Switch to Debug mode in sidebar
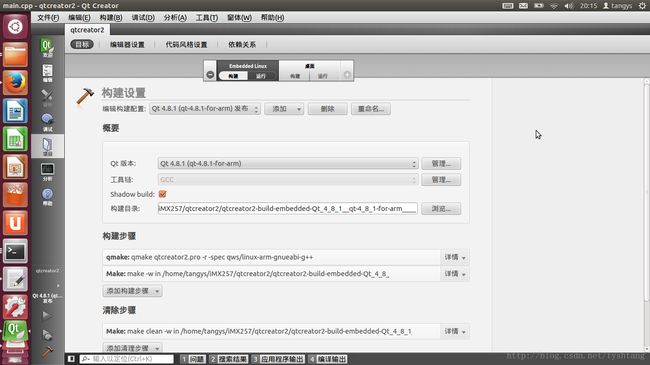 47,122
